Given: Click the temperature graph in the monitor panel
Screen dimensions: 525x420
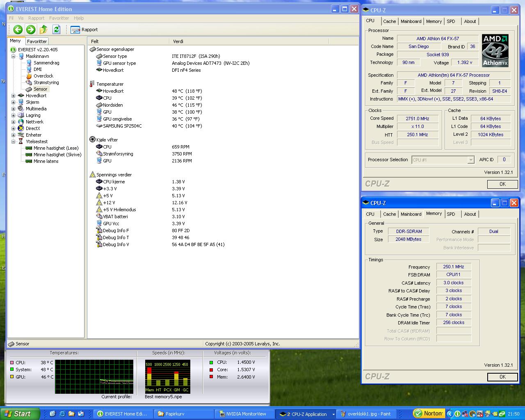Looking at the screenshot, I should pos(94,377).
